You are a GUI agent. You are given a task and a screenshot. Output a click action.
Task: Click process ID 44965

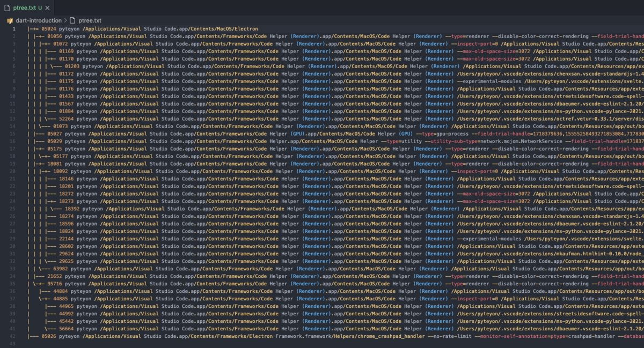[67, 306]
